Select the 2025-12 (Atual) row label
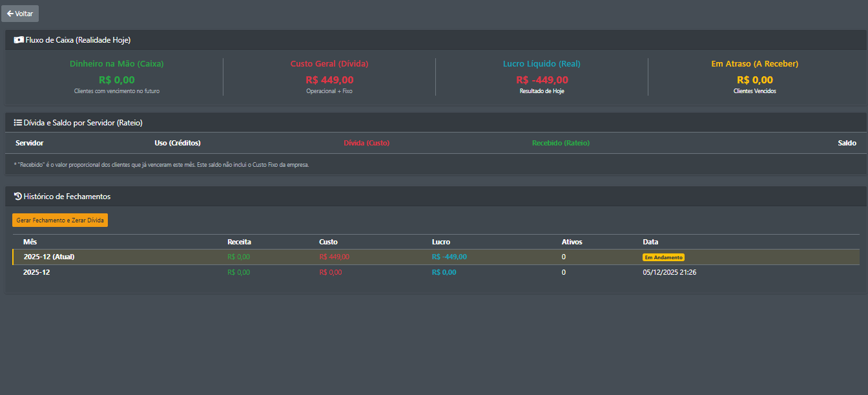The width and height of the screenshot is (868, 395). tap(49, 257)
